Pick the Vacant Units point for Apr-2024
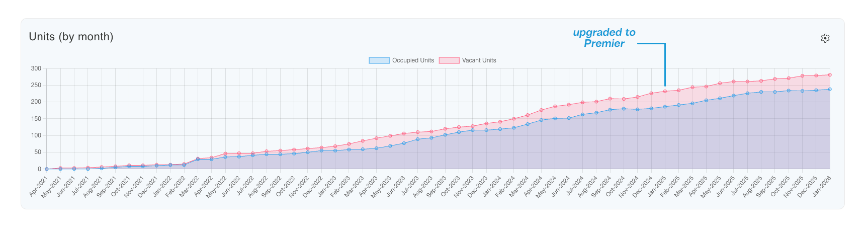868x230 pixels. [541, 110]
